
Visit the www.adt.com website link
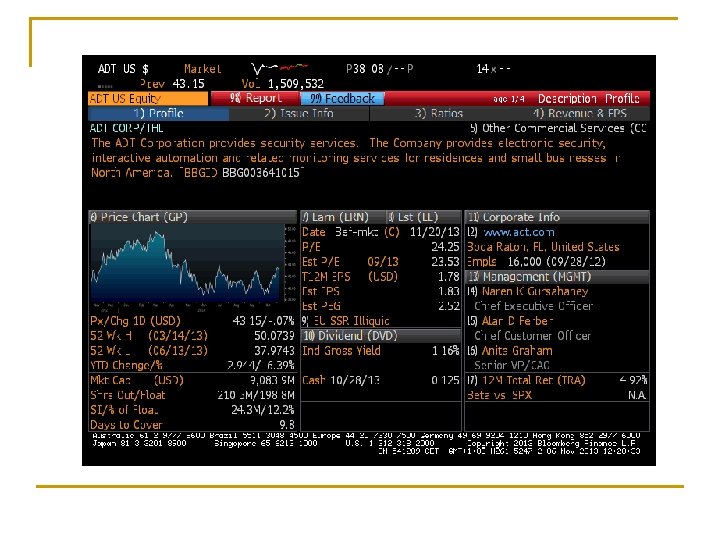tap(518, 232)
